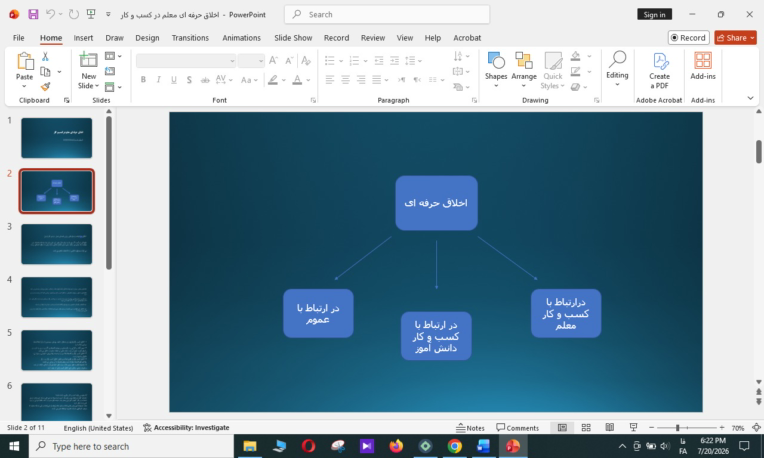The image size is (764, 458).
Task: Open the Shapes gallery
Action: pos(496,70)
